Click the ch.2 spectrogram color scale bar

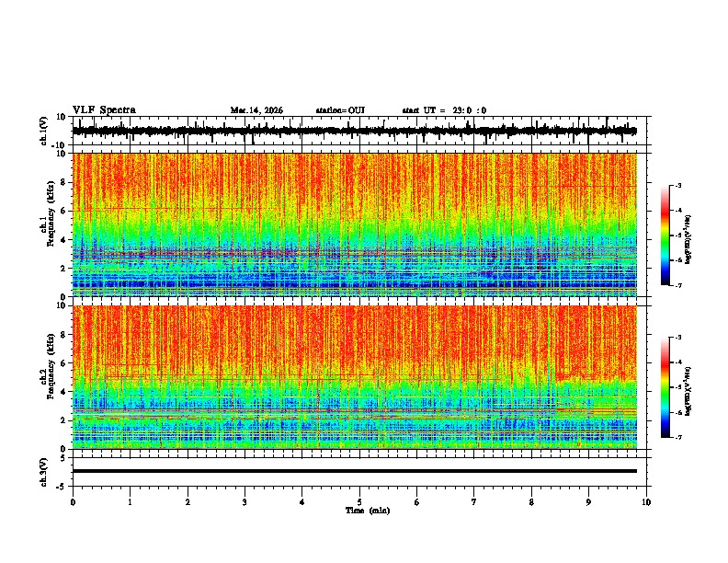coord(665,387)
